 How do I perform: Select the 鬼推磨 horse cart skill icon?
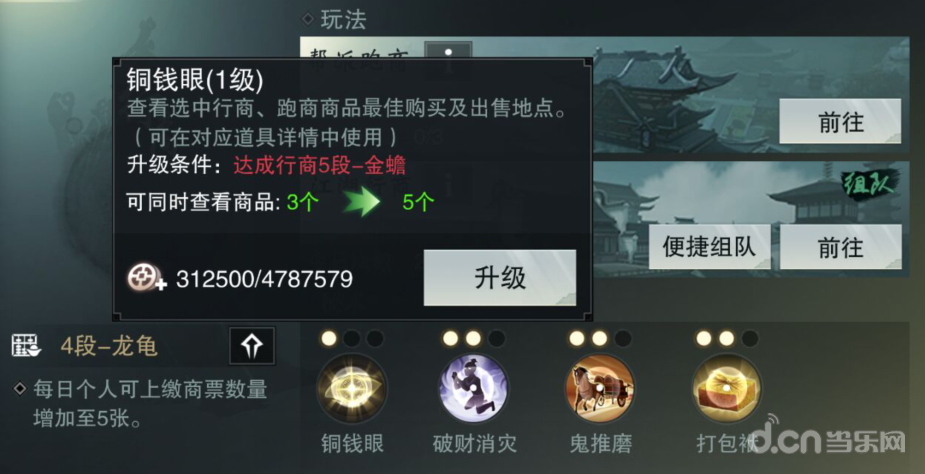coord(600,388)
